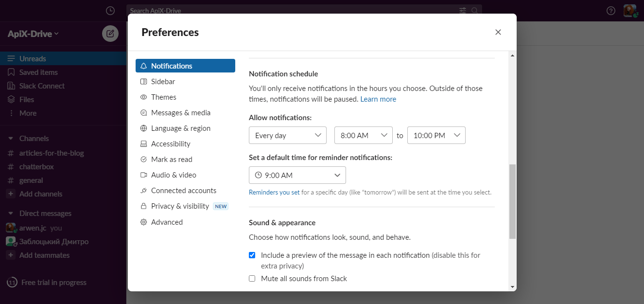Image resolution: width=644 pixels, height=304 pixels.
Task: Click the Privacy & visibility lock icon
Action: 143,206
